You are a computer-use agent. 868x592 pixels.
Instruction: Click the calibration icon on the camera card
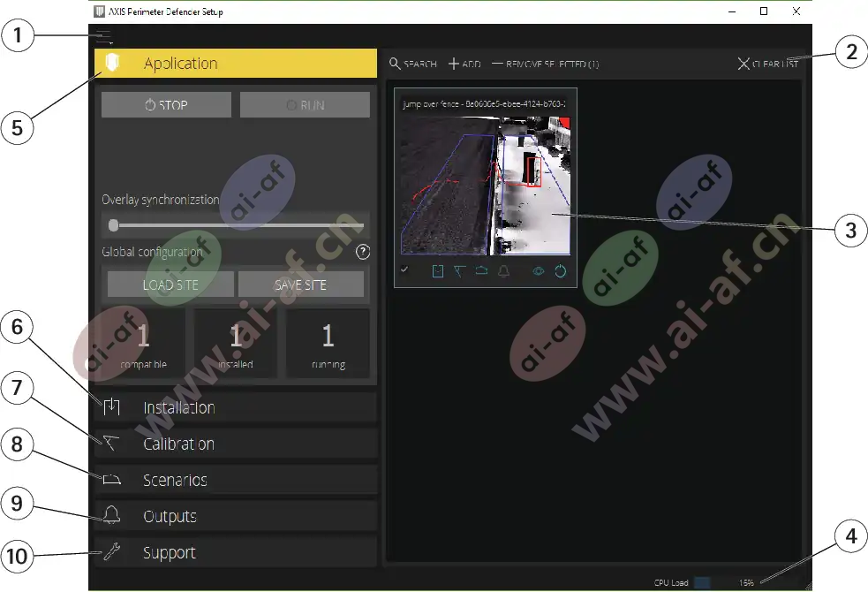tap(459, 270)
